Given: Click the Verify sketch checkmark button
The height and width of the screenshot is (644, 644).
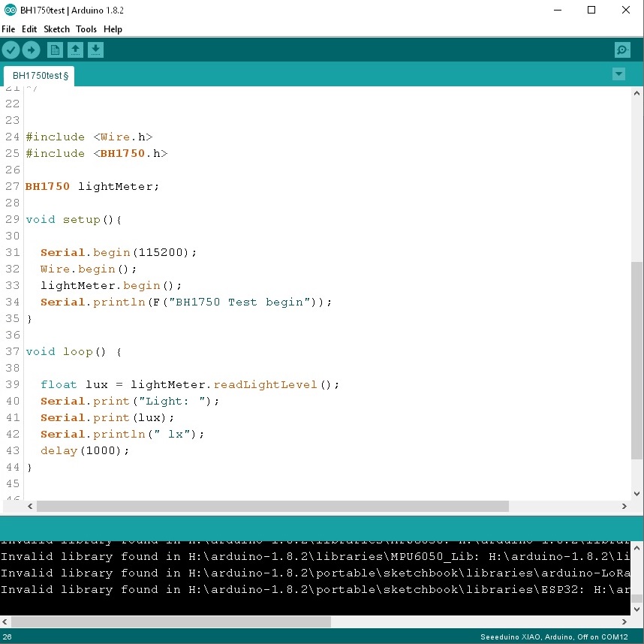Looking at the screenshot, I should (11, 50).
